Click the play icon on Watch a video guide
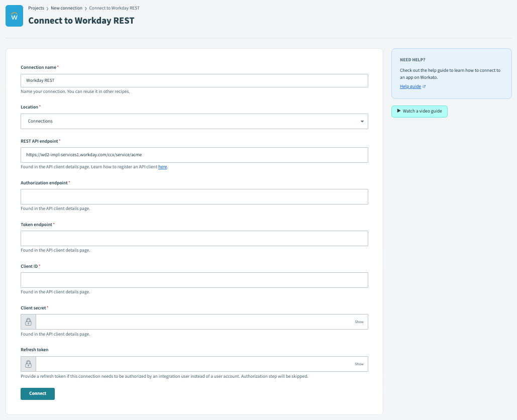Viewport: 517px width, 420px height. 398,111
